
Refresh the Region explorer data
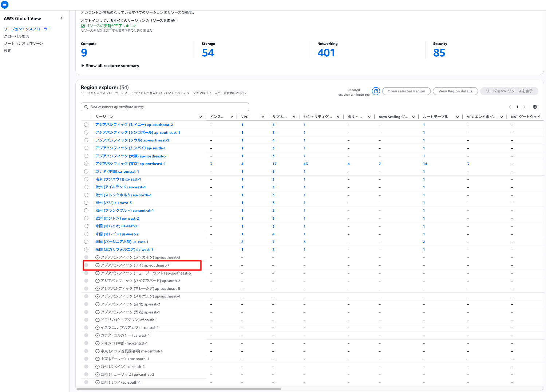click(x=376, y=91)
